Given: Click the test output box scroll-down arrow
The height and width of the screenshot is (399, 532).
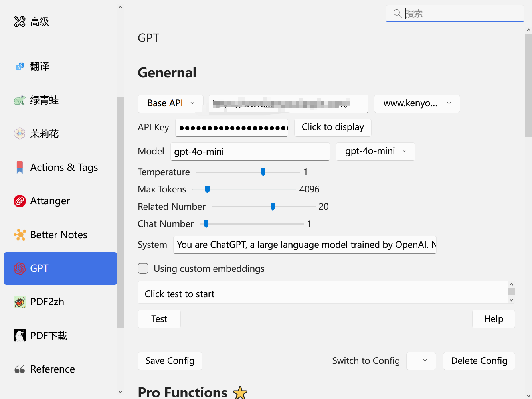Looking at the screenshot, I should click(x=511, y=300).
